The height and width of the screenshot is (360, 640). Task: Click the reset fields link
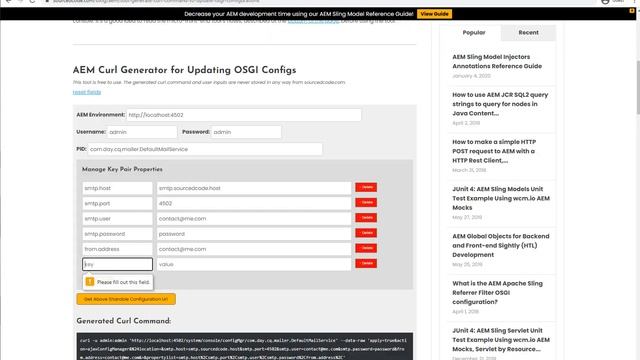[x=87, y=92]
